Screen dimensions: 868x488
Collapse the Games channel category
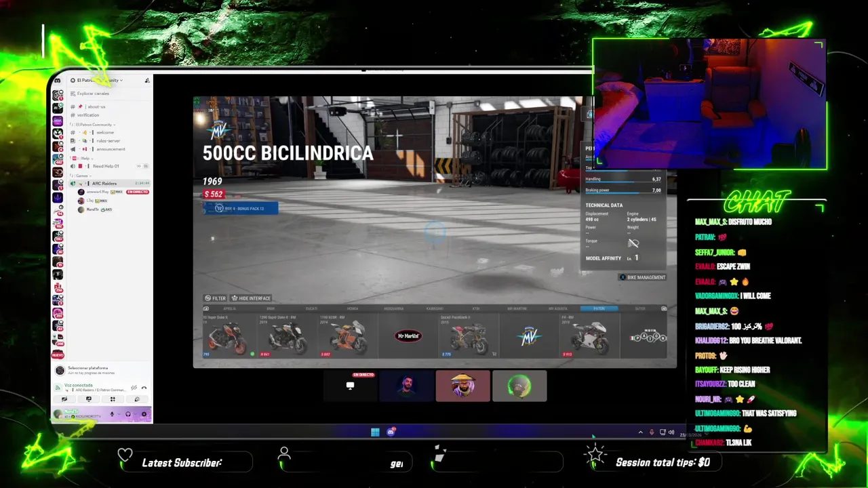(x=82, y=176)
